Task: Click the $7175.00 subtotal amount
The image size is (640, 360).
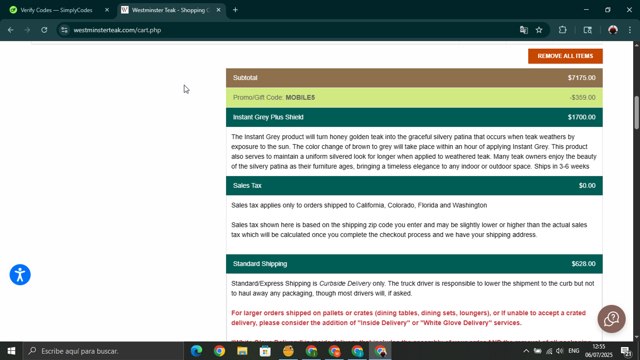Action: point(581,78)
